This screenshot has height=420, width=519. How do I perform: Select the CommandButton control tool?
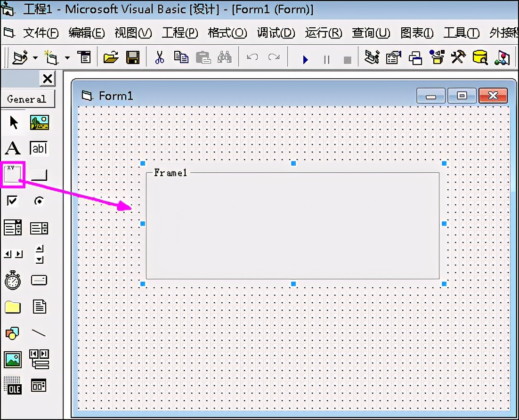click(x=39, y=175)
